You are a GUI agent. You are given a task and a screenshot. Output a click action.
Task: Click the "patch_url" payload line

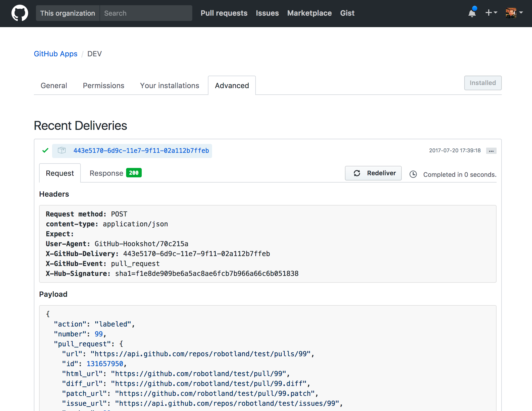190,394
